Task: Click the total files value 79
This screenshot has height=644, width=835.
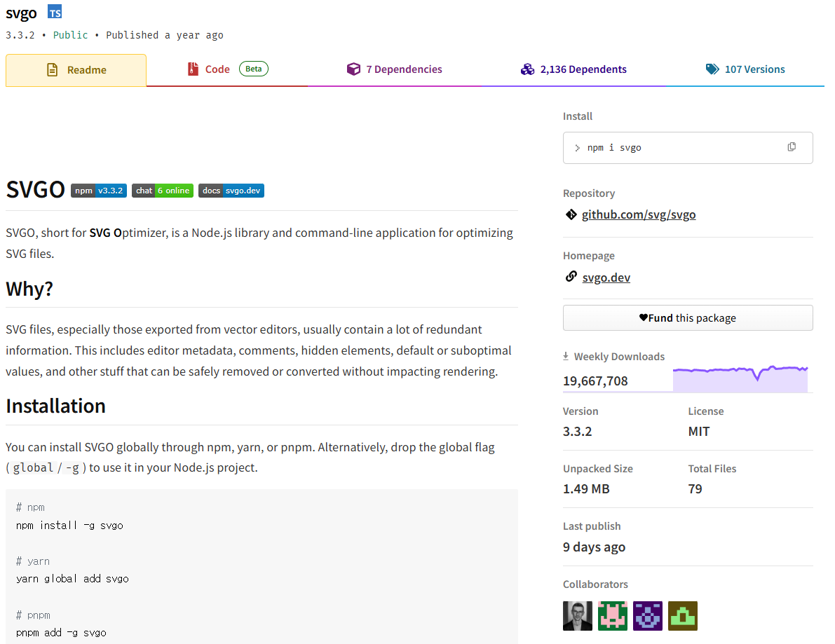Action: point(695,488)
